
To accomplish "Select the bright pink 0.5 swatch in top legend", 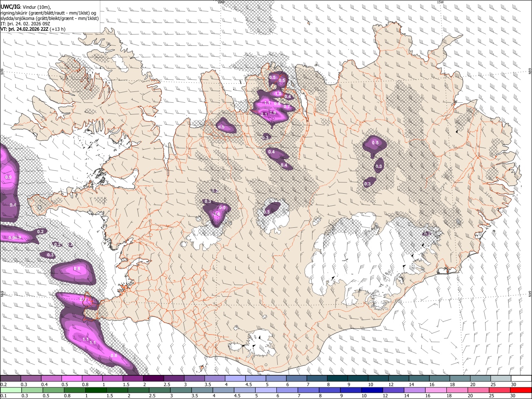I will tap(71, 378).
